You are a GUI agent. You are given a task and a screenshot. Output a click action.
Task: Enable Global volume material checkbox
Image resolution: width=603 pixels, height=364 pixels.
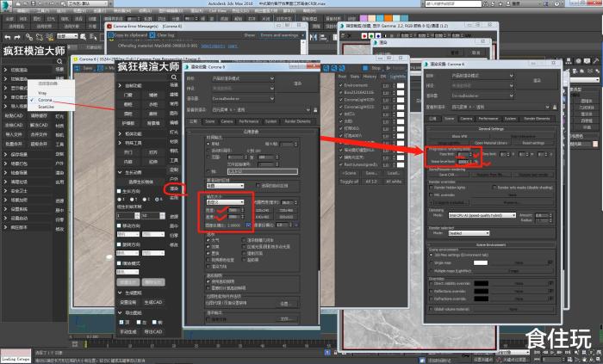coord(431,309)
